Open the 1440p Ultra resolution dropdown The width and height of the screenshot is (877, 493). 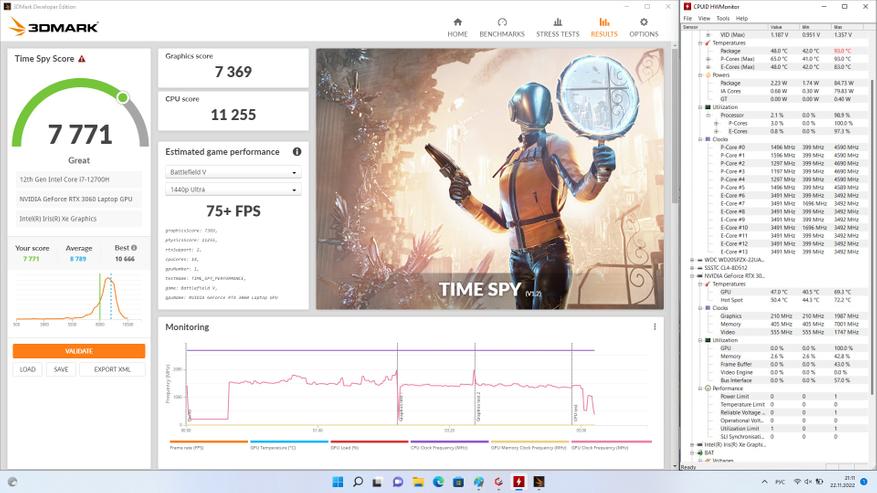pos(233,190)
